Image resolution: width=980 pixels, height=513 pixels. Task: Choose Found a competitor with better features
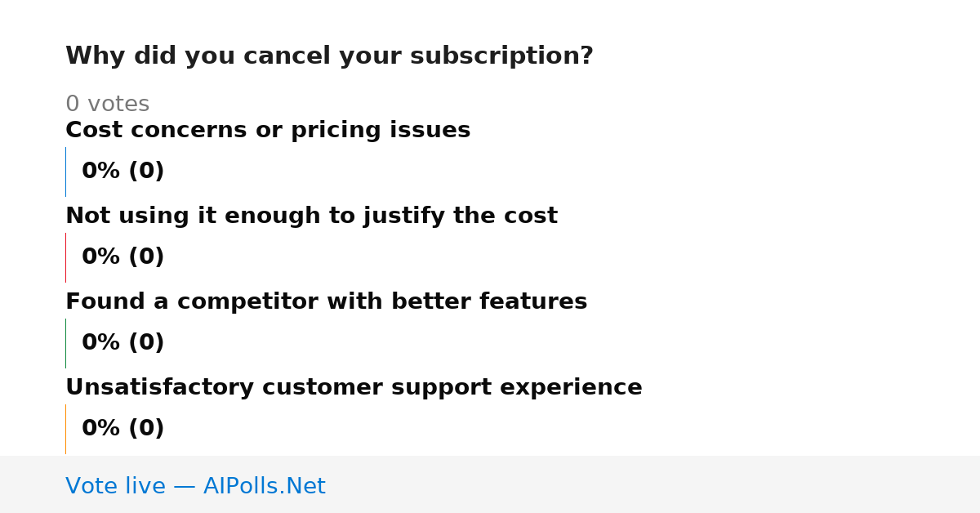(x=326, y=302)
